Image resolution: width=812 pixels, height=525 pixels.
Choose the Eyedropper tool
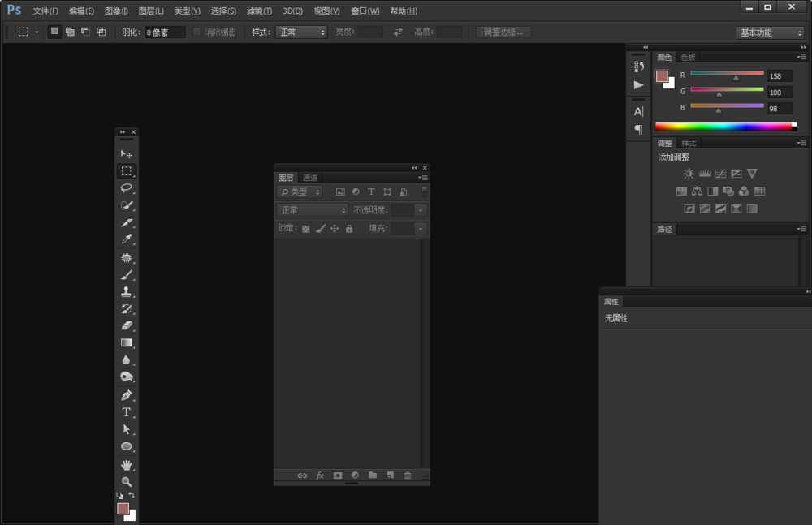(126, 239)
